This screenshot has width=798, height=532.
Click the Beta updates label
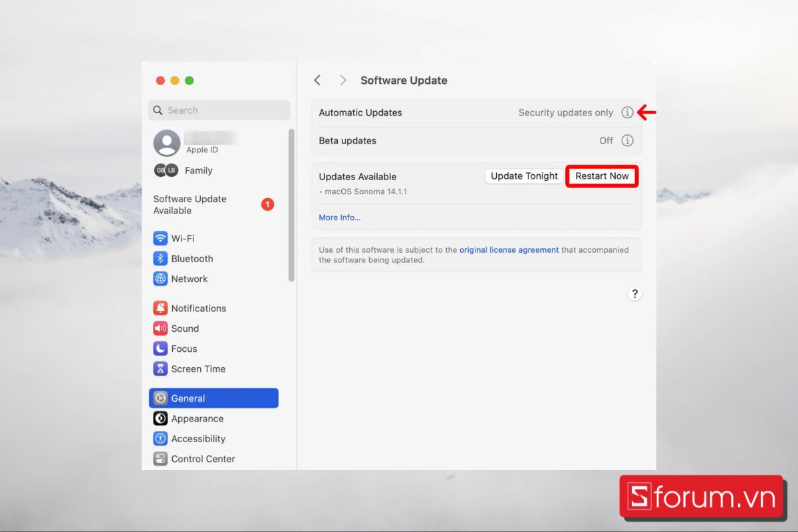(x=347, y=140)
